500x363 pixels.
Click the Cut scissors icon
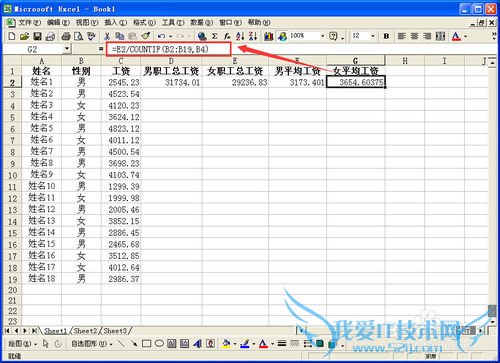coord(107,36)
